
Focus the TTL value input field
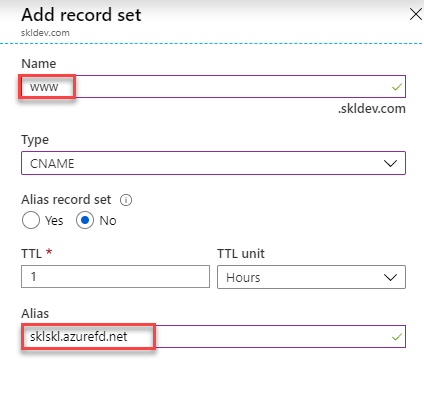[x=115, y=277]
